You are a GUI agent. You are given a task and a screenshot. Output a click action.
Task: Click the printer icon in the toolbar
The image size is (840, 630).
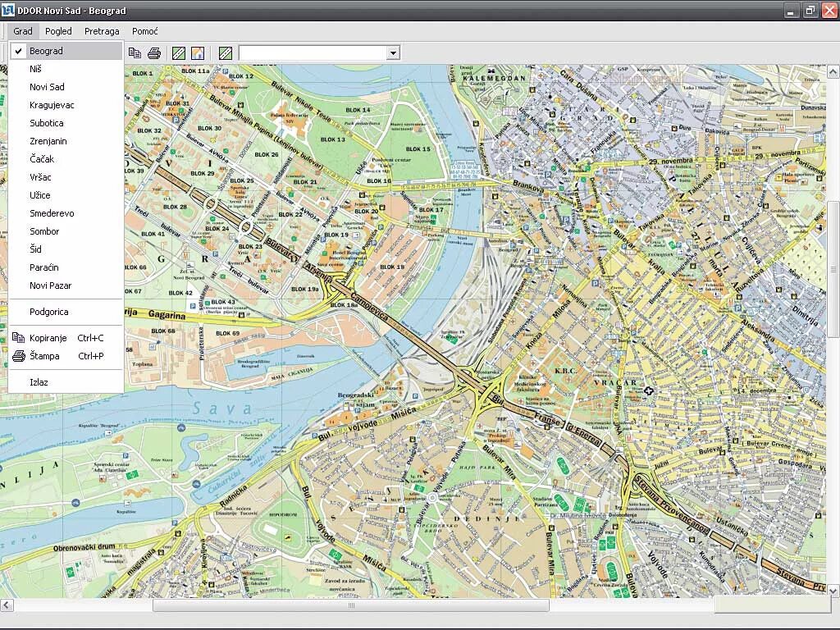[154, 52]
